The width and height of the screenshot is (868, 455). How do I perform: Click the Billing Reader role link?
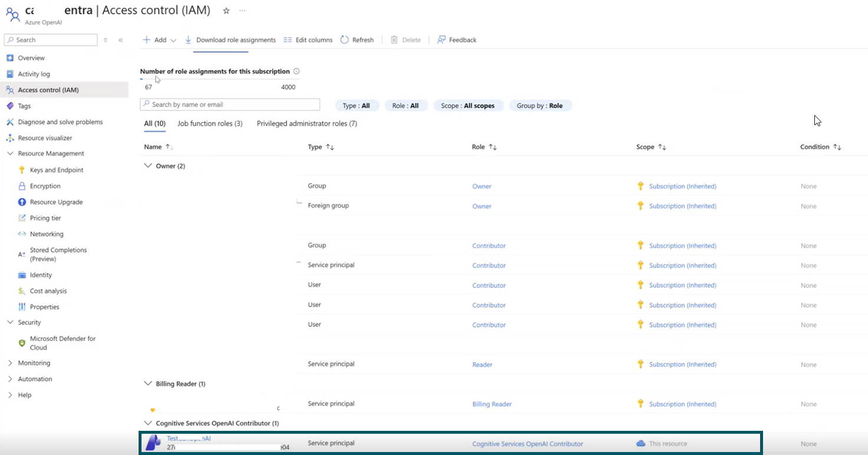coord(492,404)
